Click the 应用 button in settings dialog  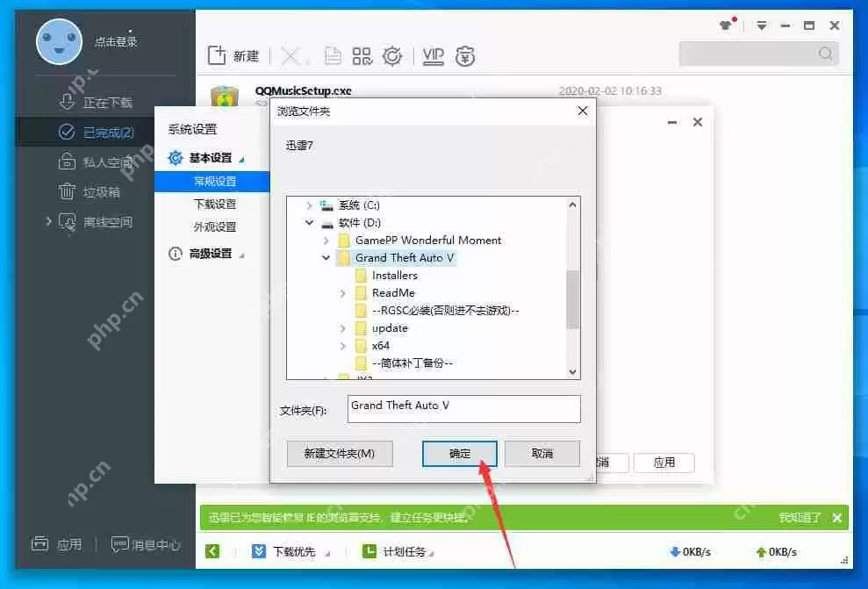664,463
